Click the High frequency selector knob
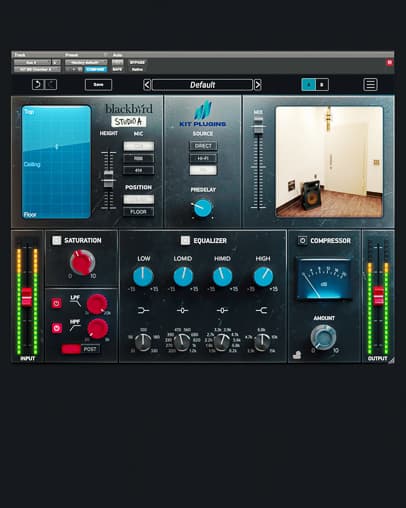Screen dimensions: 406x508 pos(262,342)
